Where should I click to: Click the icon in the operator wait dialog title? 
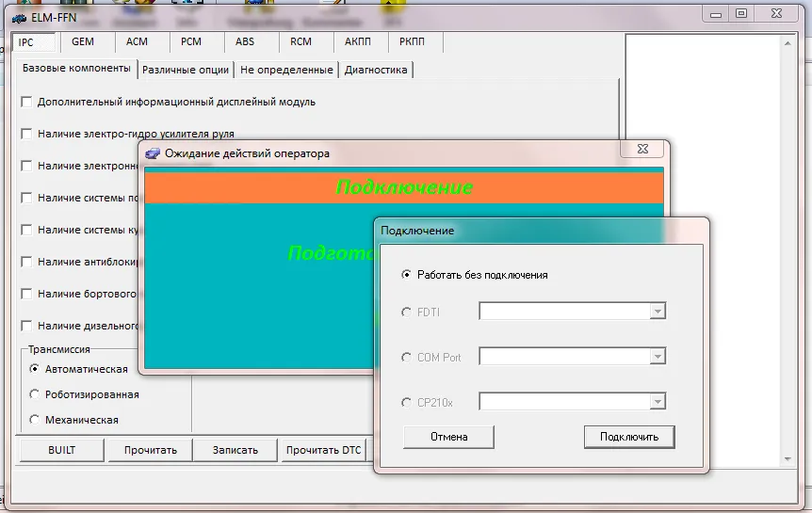pyautogui.click(x=153, y=152)
